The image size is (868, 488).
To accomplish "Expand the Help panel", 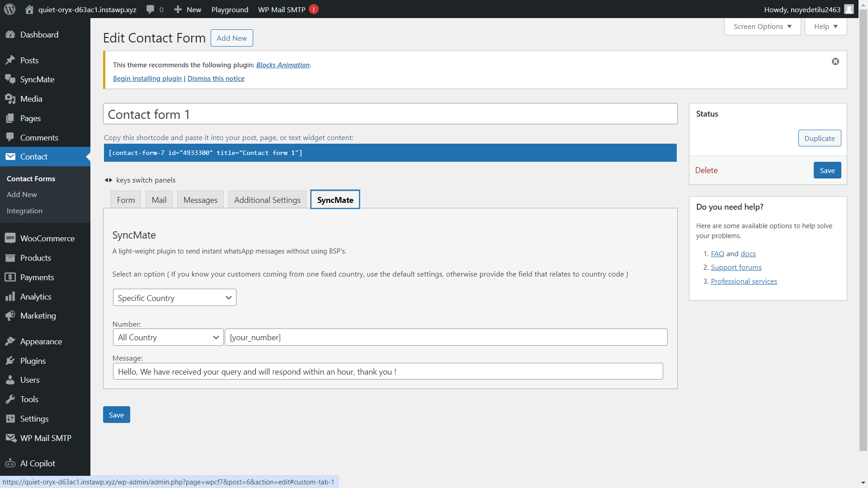I will [826, 27].
